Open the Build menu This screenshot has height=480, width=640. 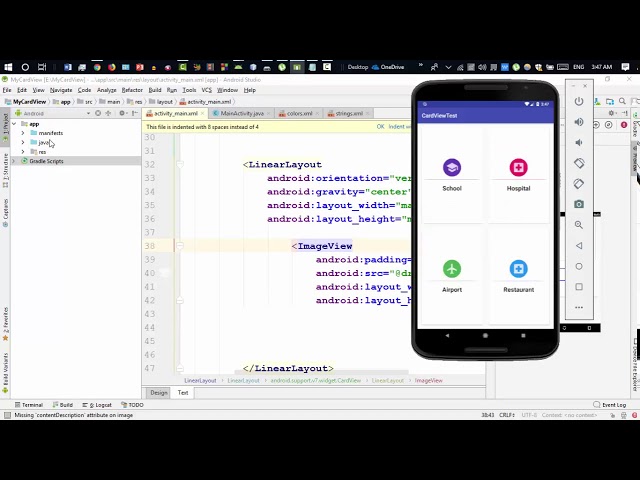click(155, 90)
